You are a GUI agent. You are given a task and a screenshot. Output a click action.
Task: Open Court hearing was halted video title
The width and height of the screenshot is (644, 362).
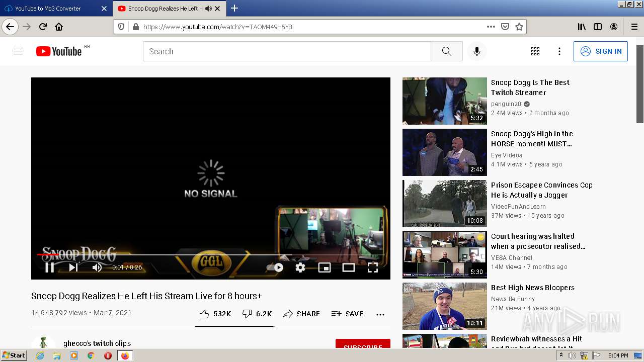click(x=538, y=241)
